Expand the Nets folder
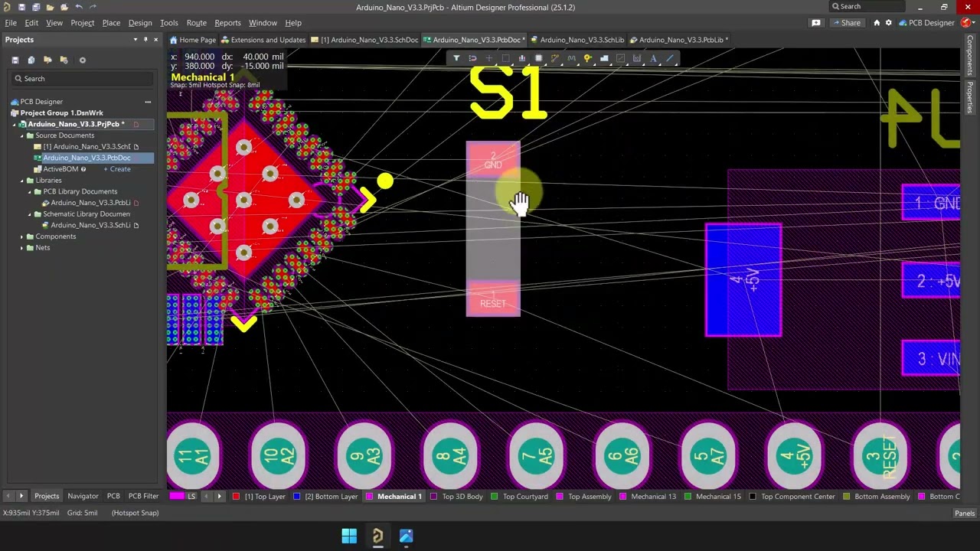 tap(22, 248)
